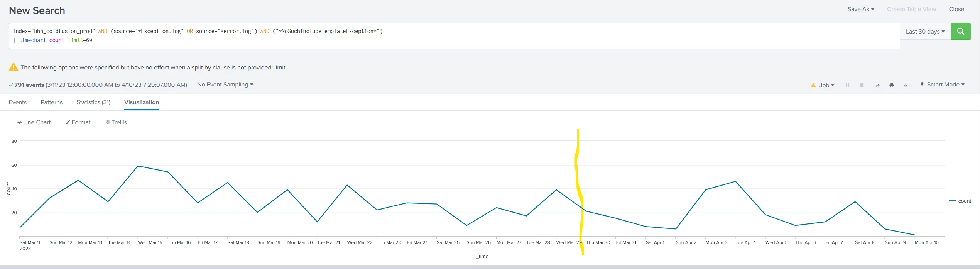Click the 80 y-axis label

(14, 141)
